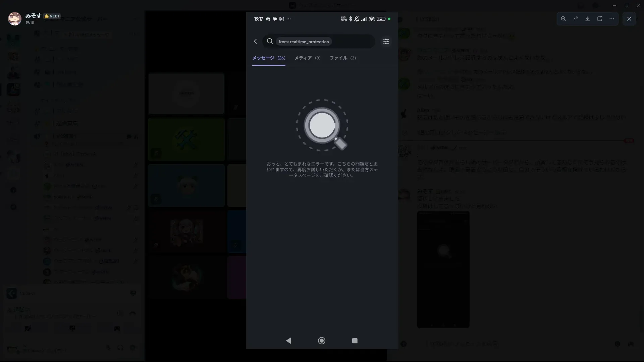
Task: Open the search filter sliders icon
Action: coord(386,41)
